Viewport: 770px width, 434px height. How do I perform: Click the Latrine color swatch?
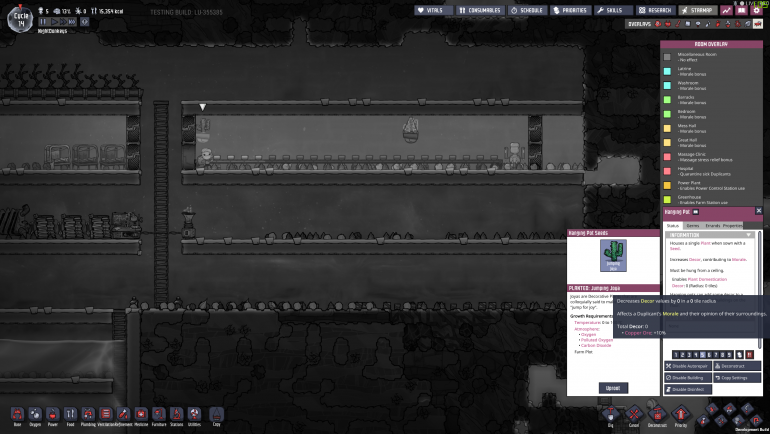click(x=667, y=71)
